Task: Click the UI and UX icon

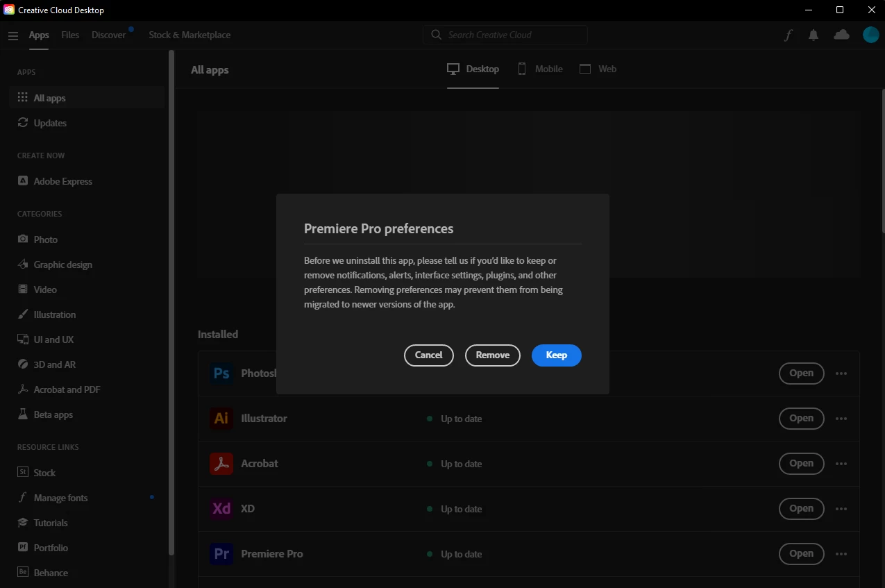Action: (x=23, y=339)
